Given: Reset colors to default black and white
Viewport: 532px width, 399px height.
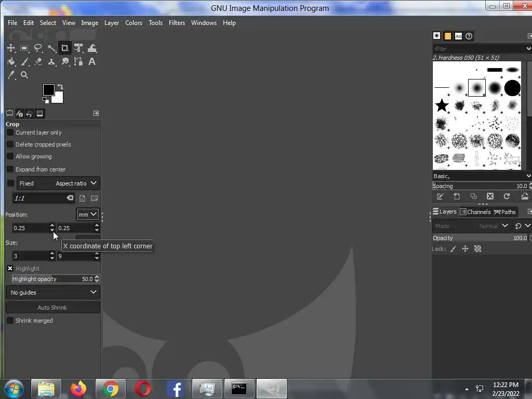Looking at the screenshot, I should (46, 100).
